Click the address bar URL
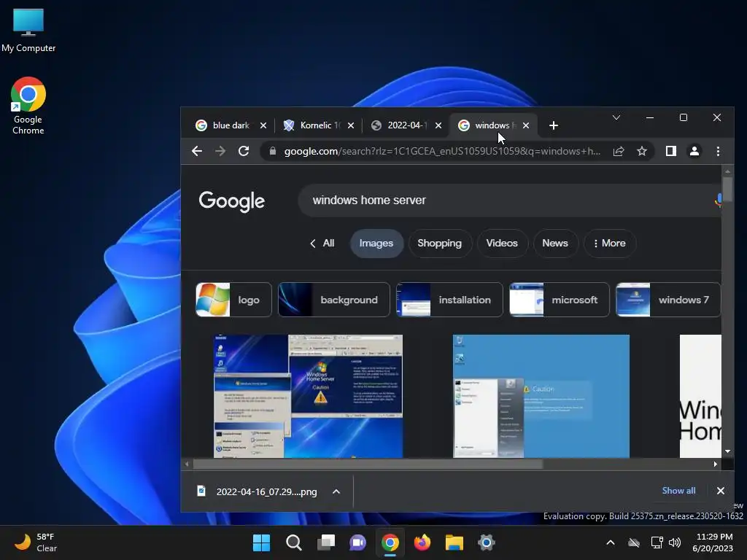 (442, 152)
